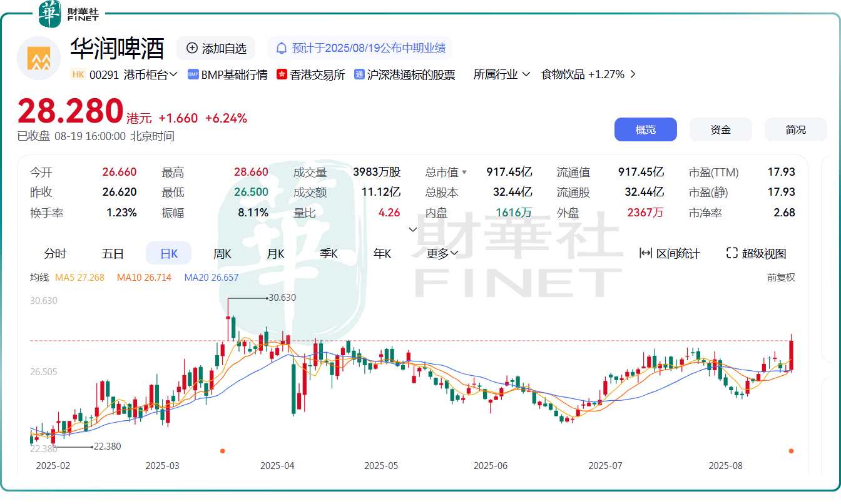Click the current price 28.280
This screenshot has height=504, width=841.
click(x=70, y=111)
